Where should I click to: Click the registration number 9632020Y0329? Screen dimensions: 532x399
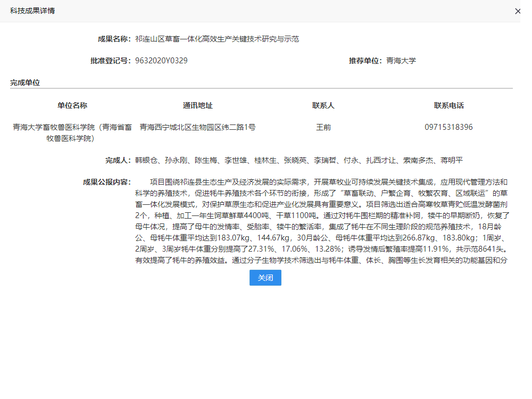click(161, 61)
